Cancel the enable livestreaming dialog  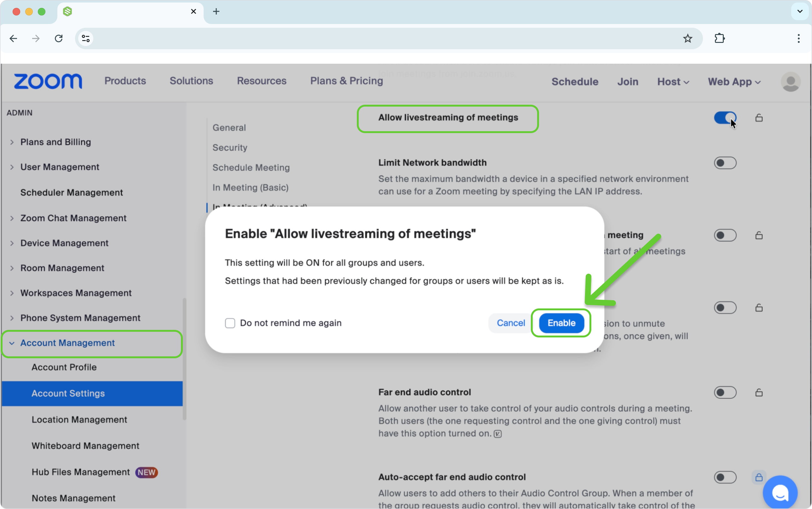(511, 323)
